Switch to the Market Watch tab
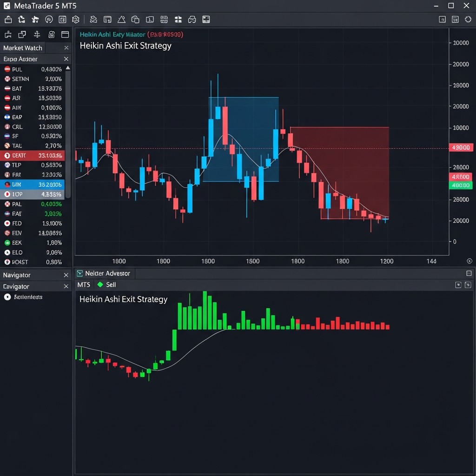The height and width of the screenshot is (476, 476). [x=22, y=48]
